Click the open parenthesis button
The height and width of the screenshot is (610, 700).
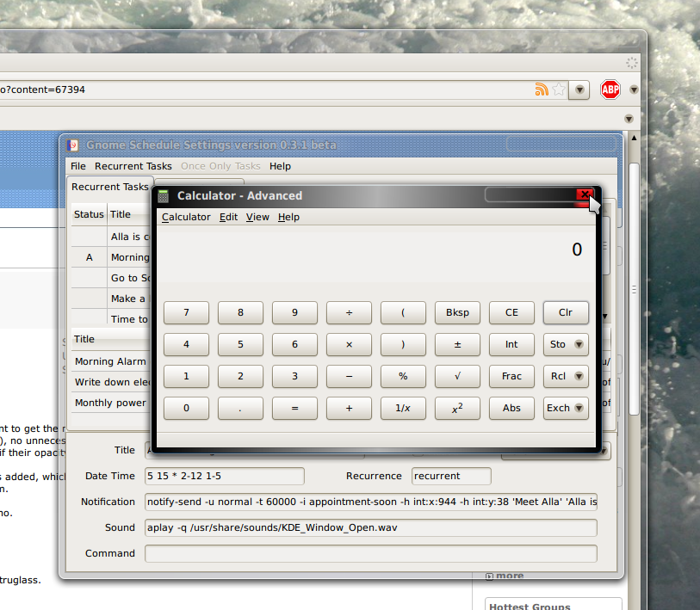pyautogui.click(x=403, y=312)
